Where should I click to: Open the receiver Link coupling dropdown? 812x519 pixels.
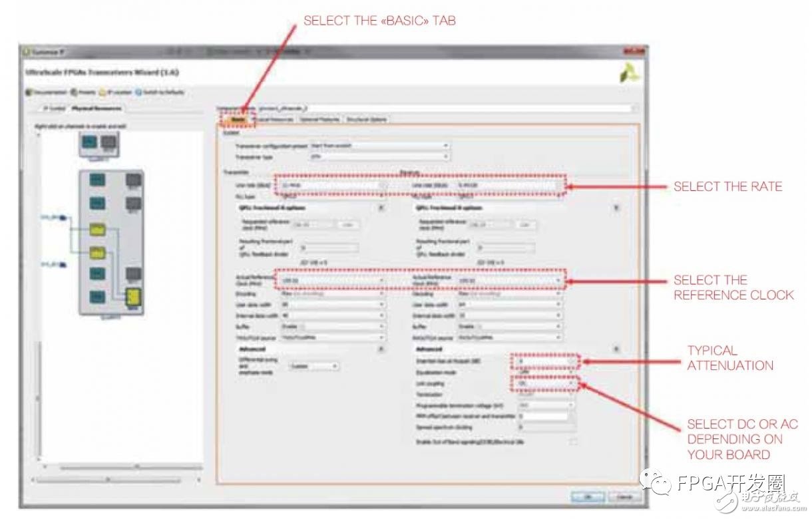tap(544, 383)
